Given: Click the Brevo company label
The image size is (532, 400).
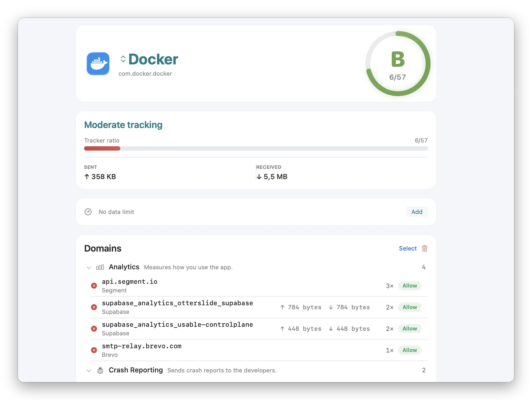Looking at the screenshot, I should coord(110,355).
